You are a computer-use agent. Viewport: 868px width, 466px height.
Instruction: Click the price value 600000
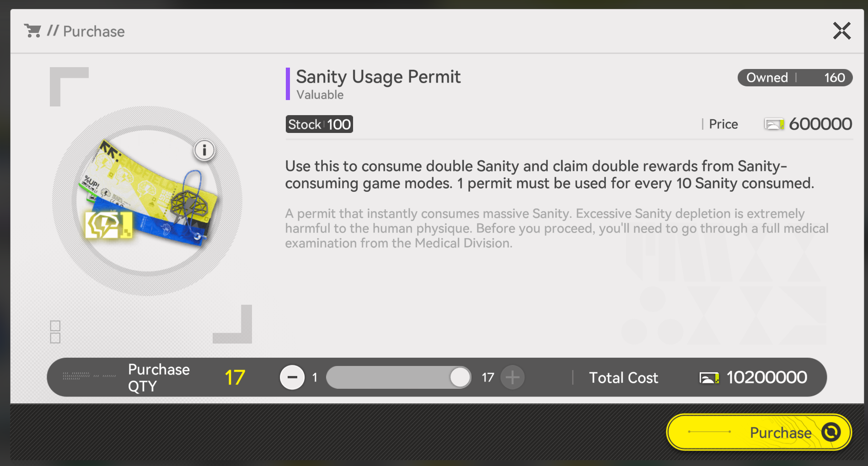[820, 124]
